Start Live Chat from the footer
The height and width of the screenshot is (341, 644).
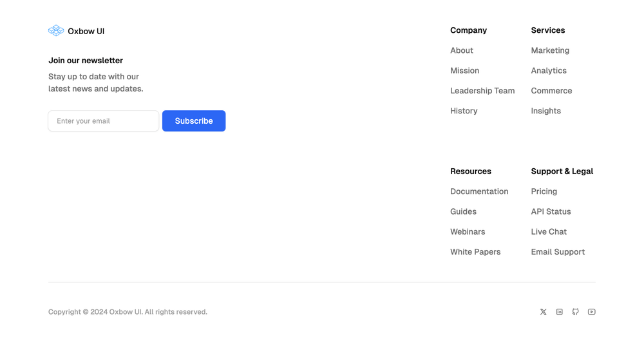click(549, 232)
